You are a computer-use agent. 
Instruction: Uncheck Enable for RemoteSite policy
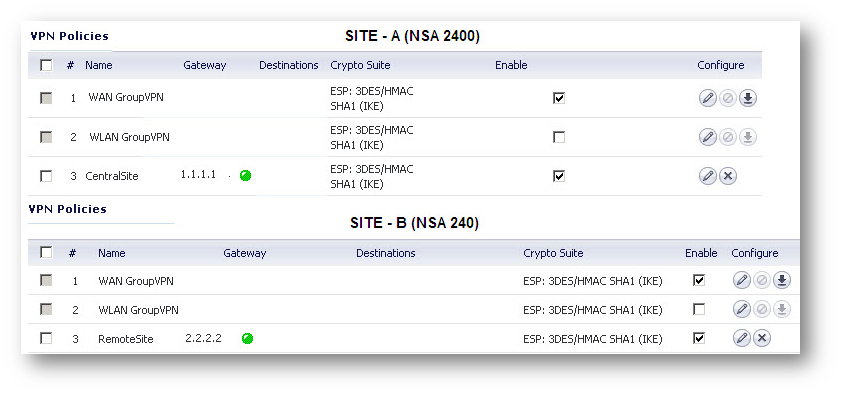click(x=699, y=339)
